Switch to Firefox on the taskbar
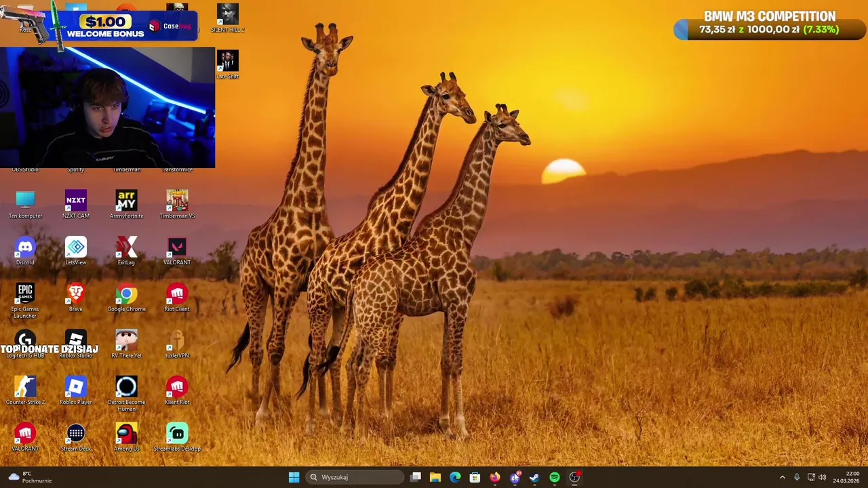The image size is (868, 488). pos(495,477)
